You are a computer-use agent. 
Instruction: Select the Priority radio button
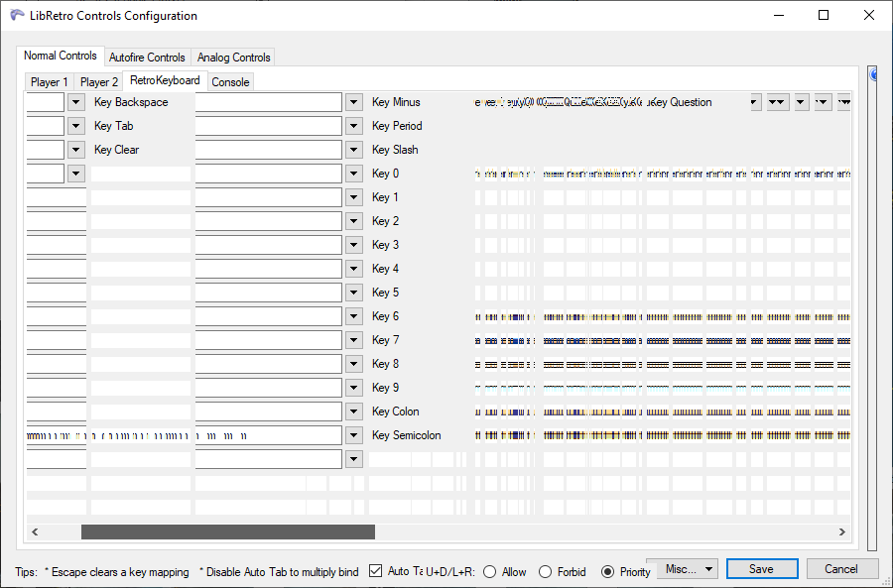click(606, 571)
